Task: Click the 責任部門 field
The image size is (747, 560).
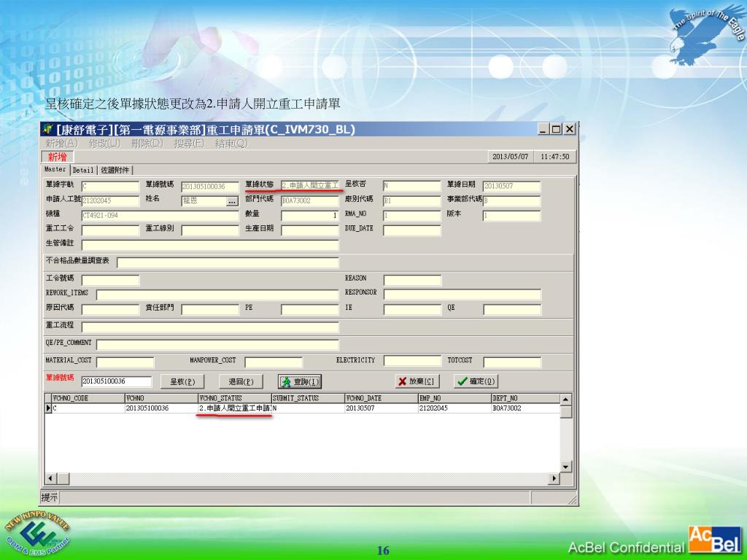Action: pos(210,309)
